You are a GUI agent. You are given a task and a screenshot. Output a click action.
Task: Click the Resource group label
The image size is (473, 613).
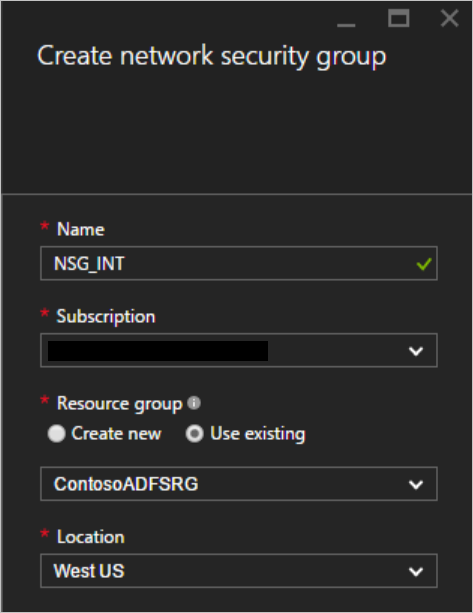pyautogui.click(x=120, y=404)
